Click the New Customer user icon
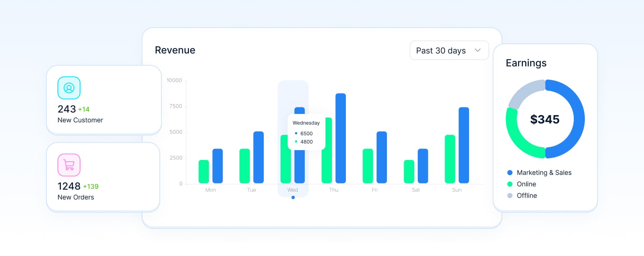 click(69, 88)
